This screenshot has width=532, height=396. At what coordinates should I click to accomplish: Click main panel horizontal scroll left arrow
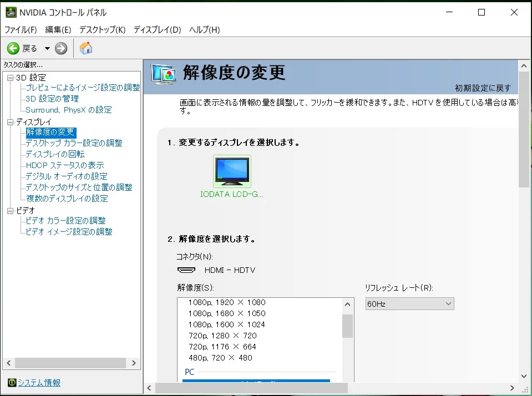[x=149, y=388]
